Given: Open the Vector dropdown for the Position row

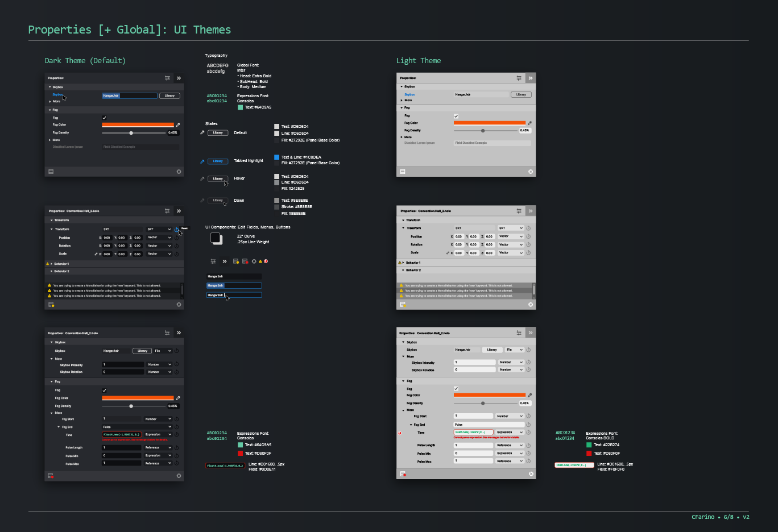Looking at the screenshot, I should pyautogui.click(x=159, y=238).
